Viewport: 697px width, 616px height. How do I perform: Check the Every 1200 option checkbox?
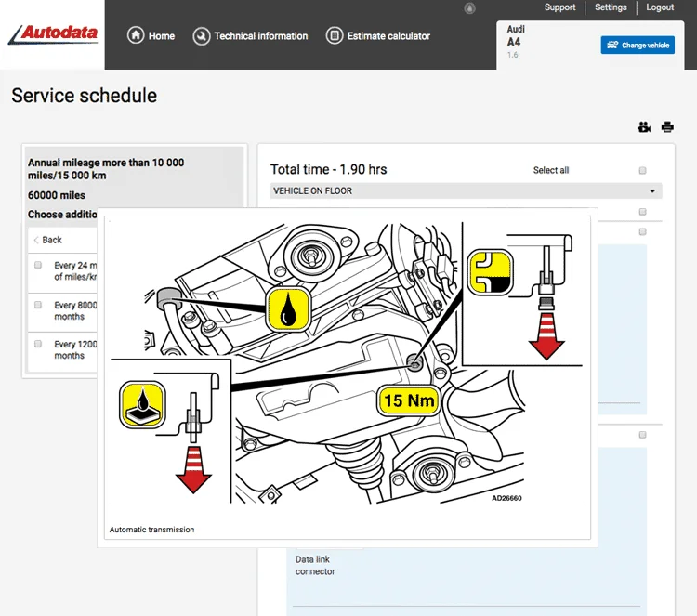tap(38, 344)
